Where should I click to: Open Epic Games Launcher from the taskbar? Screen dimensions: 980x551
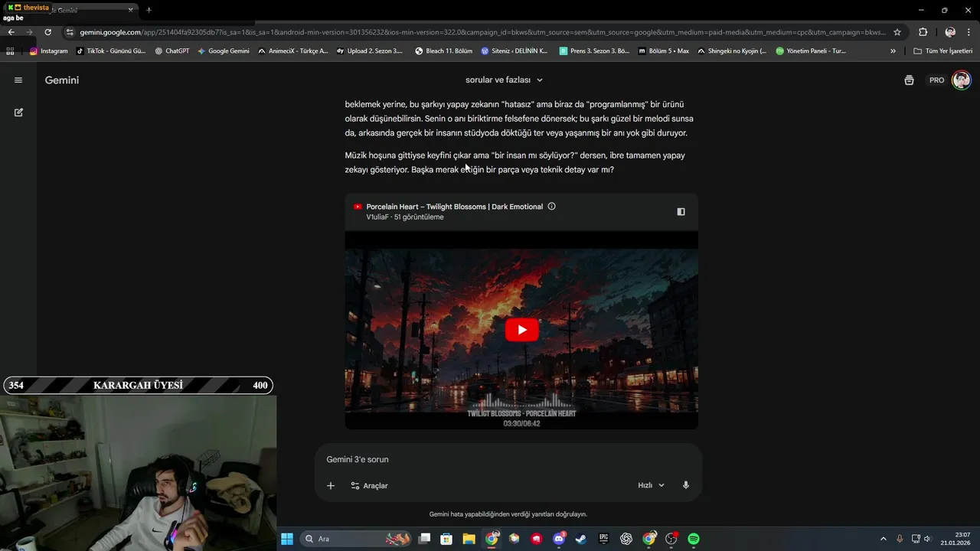coord(603,539)
